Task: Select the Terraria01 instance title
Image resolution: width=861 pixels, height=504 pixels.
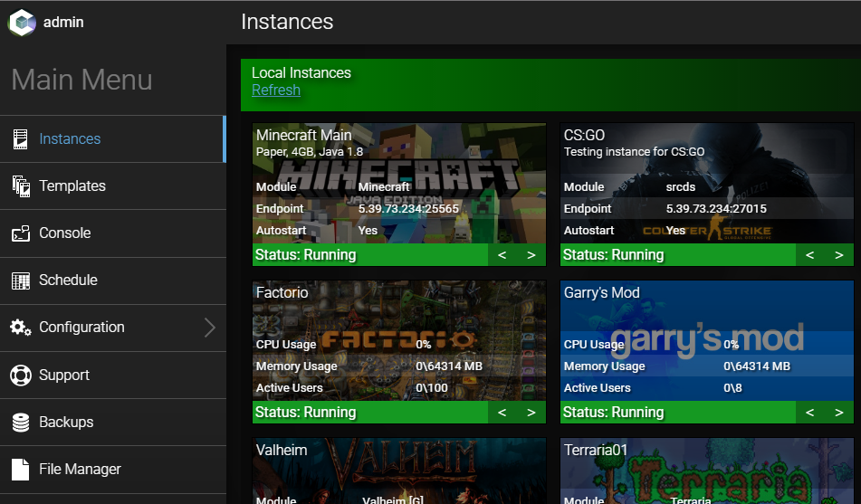Action: pyautogui.click(x=596, y=451)
